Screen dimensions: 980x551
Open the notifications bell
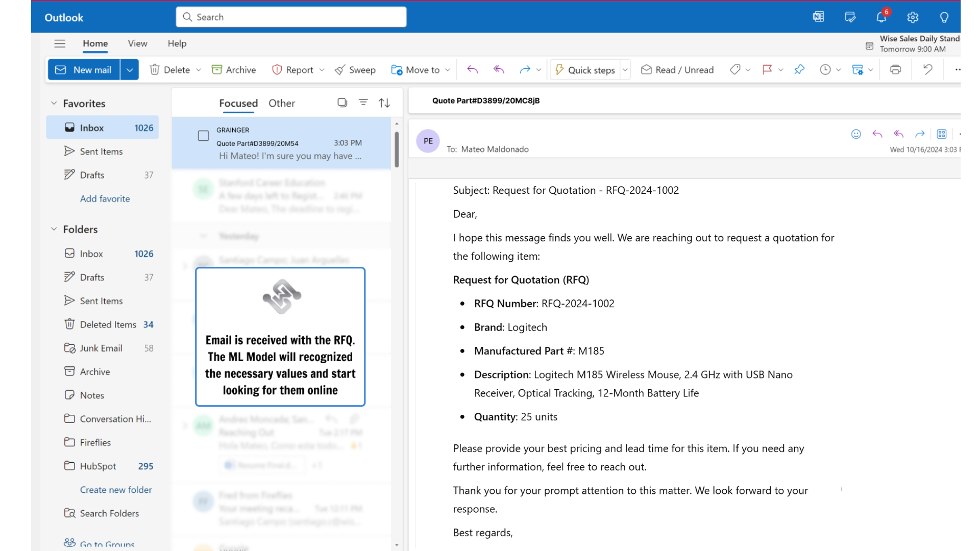coord(881,17)
